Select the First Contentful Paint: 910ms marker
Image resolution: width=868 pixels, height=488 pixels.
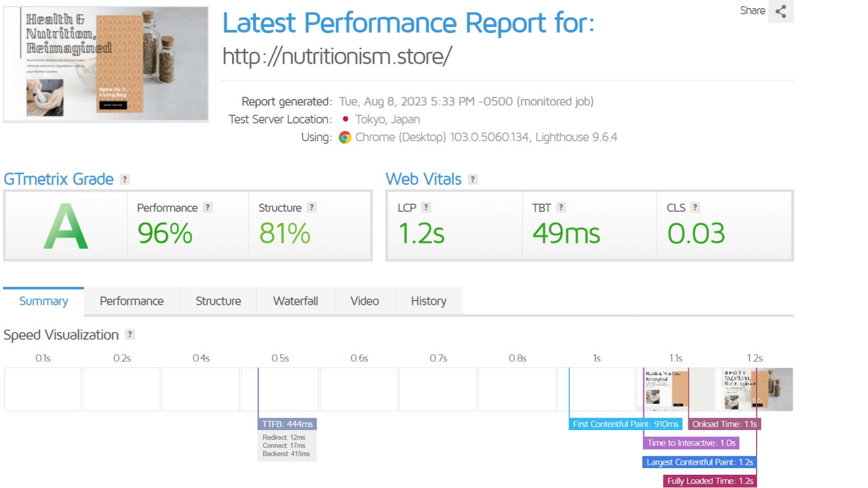click(x=626, y=424)
